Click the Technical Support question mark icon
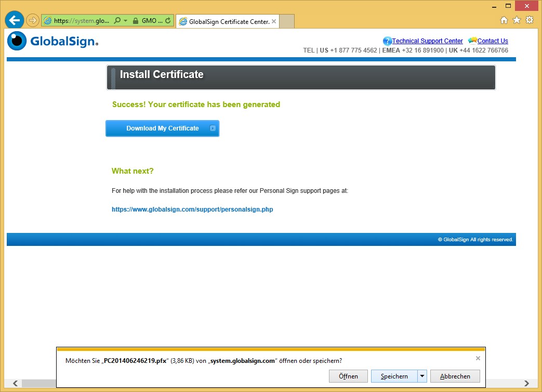 coord(387,41)
